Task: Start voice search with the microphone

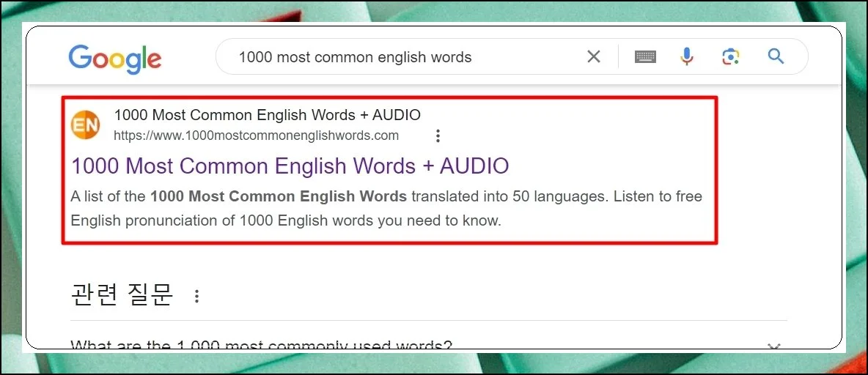Action: click(686, 56)
